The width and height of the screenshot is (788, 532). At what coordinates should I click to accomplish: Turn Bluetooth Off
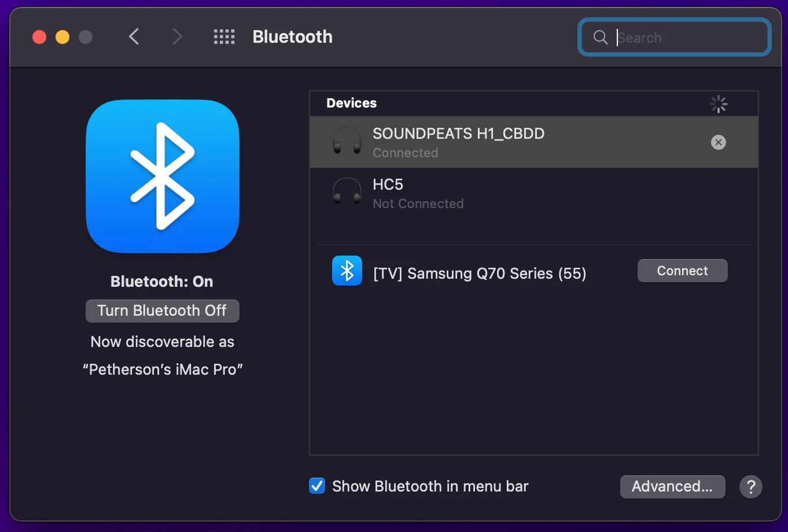click(163, 311)
